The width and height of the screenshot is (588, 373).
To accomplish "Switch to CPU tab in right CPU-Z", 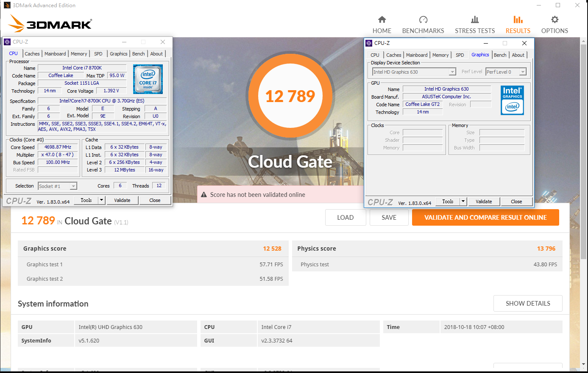I will [375, 55].
